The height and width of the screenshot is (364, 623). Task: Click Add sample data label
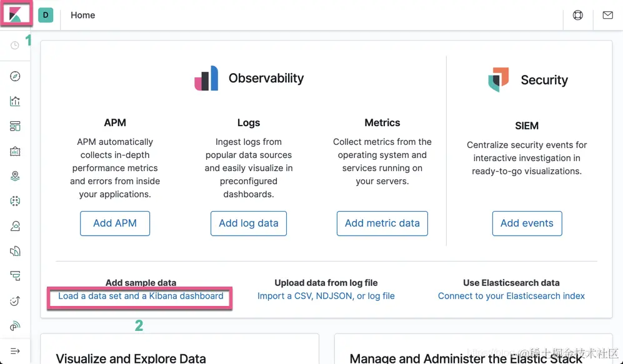(x=141, y=283)
